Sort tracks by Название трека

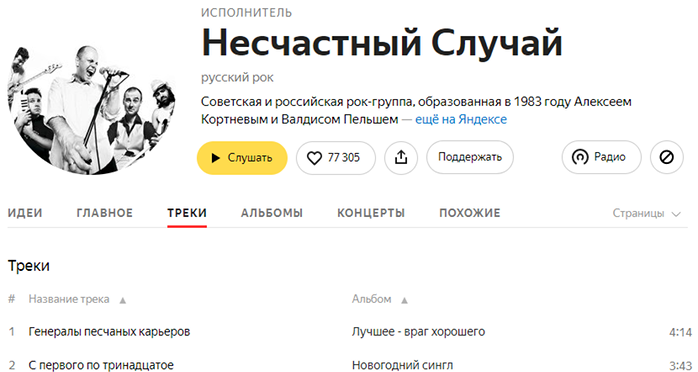pyautogui.click(x=77, y=299)
